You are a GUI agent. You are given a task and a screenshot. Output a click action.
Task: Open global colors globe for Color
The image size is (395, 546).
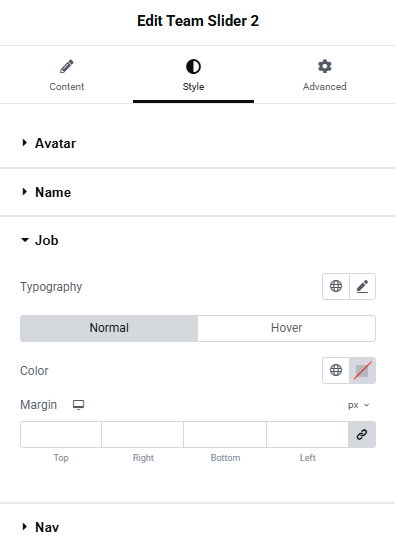(x=336, y=370)
